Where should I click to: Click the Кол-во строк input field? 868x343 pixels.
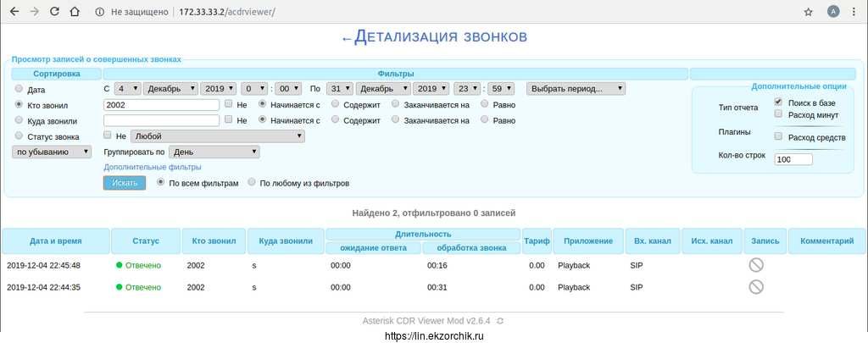point(793,159)
